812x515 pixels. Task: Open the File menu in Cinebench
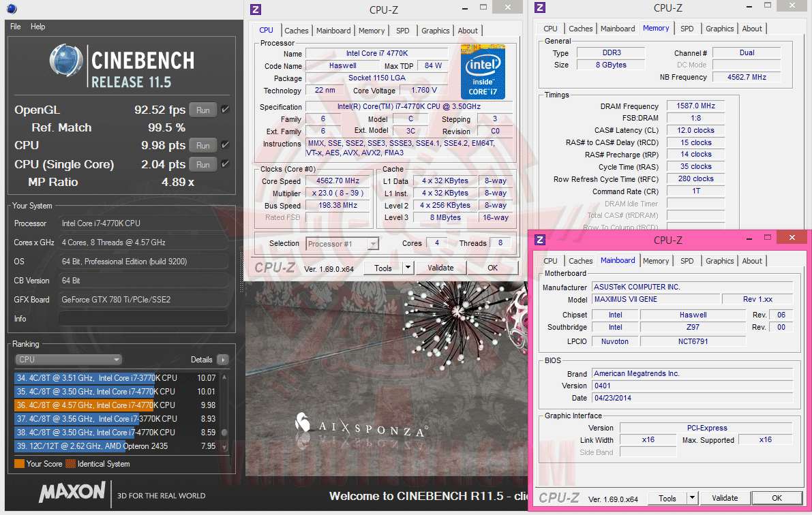(16, 27)
